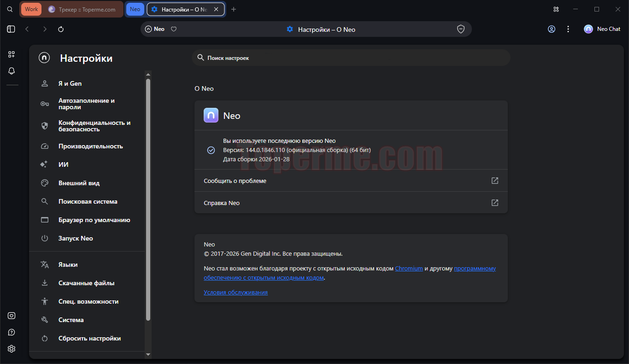Open the Chromium link
This screenshot has height=364, width=629.
[409, 268]
